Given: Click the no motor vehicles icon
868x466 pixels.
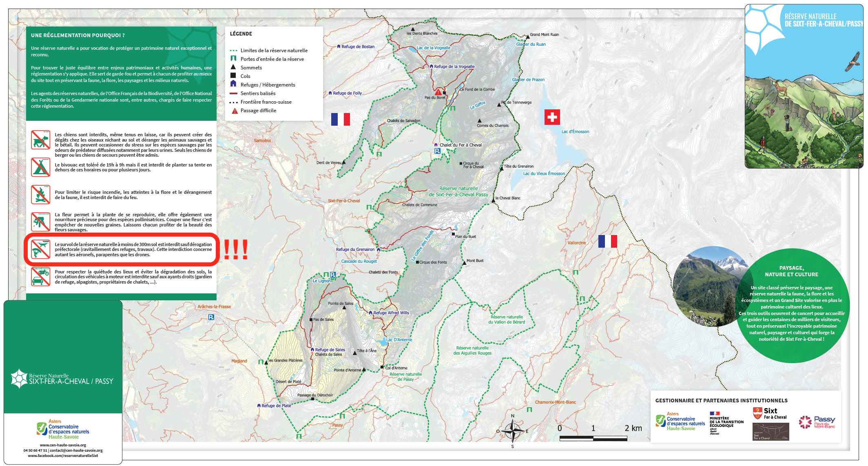Looking at the screenshot, I should click(40, 276).
